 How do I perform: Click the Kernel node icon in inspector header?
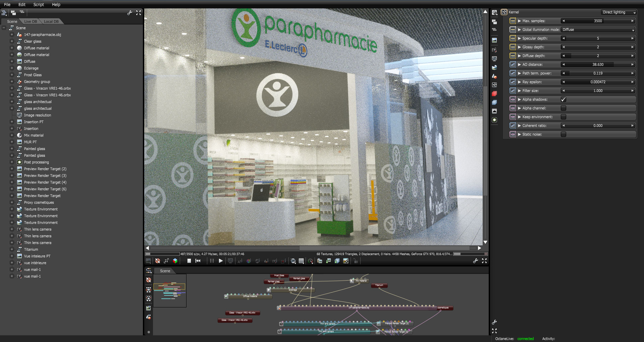click(504, 12)
